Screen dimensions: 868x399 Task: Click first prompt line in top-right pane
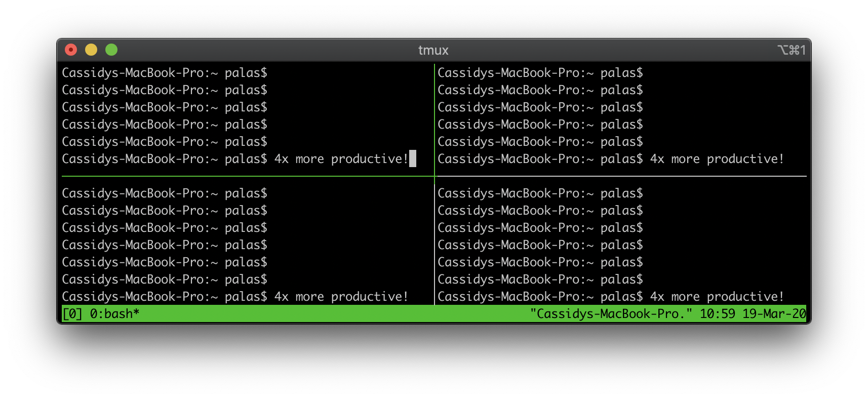[x=540, y=73]
